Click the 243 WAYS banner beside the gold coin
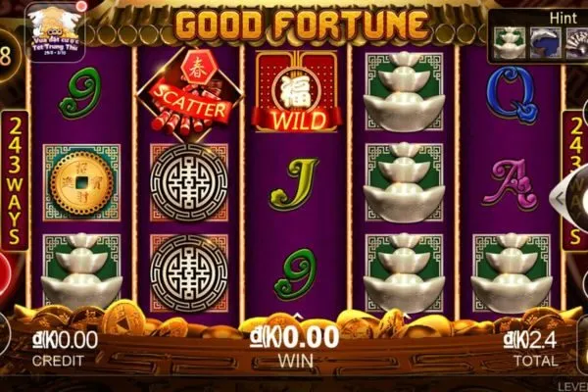 [x=15, y=180]
